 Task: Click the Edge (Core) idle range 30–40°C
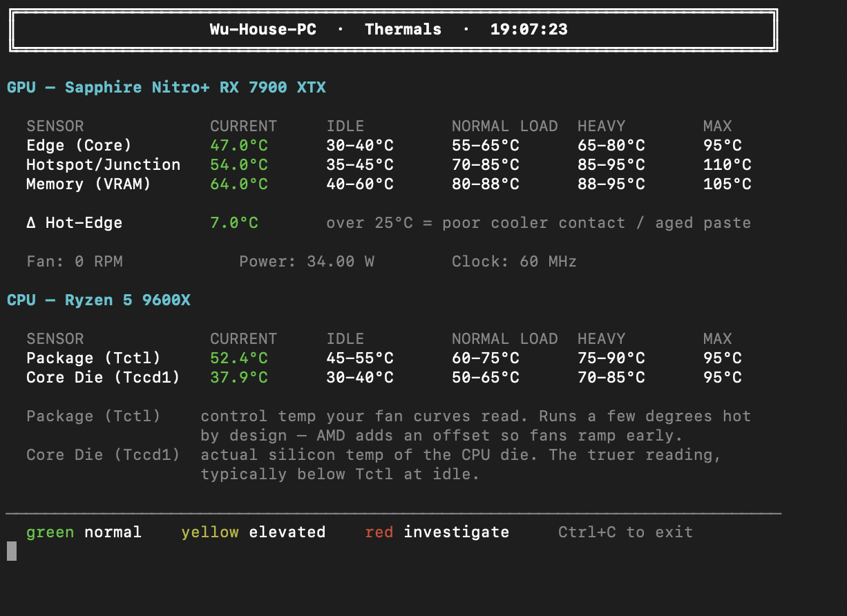click(360, 145)
